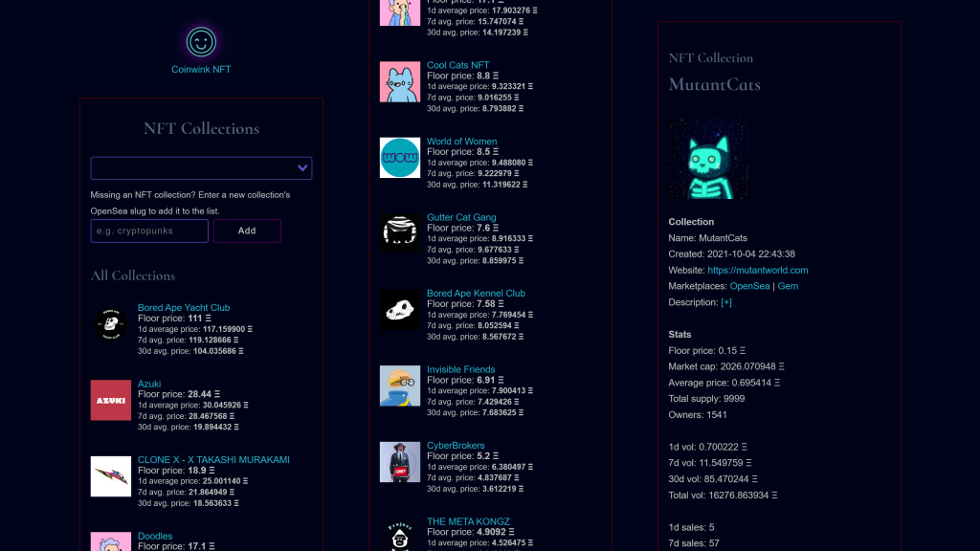
Task: Select the 1d sales: 5 text
Action: pyautogui.click(x=691, y=528)
